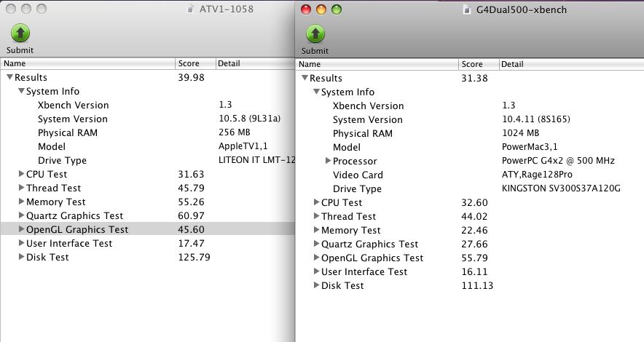Collapse System Info in G4Dual500-xbench window
The width and height of the screenshot is (644, 342).
tap(316, 92)
